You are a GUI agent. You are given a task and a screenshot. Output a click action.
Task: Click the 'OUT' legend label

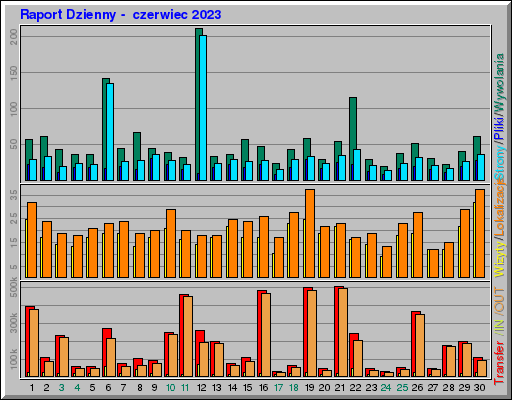click(499, 300)
